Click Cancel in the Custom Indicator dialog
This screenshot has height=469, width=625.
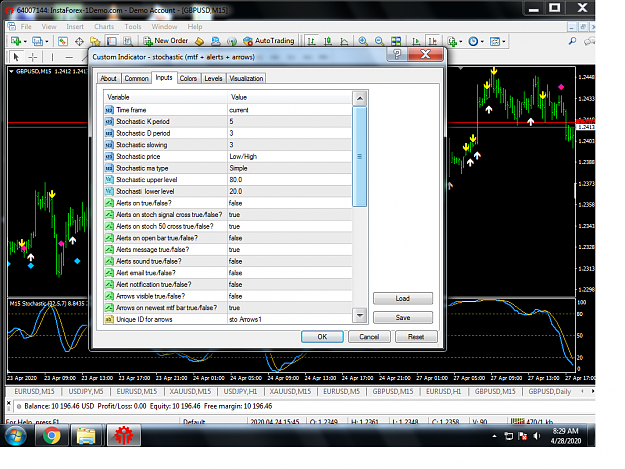click(x=369, y=337)
